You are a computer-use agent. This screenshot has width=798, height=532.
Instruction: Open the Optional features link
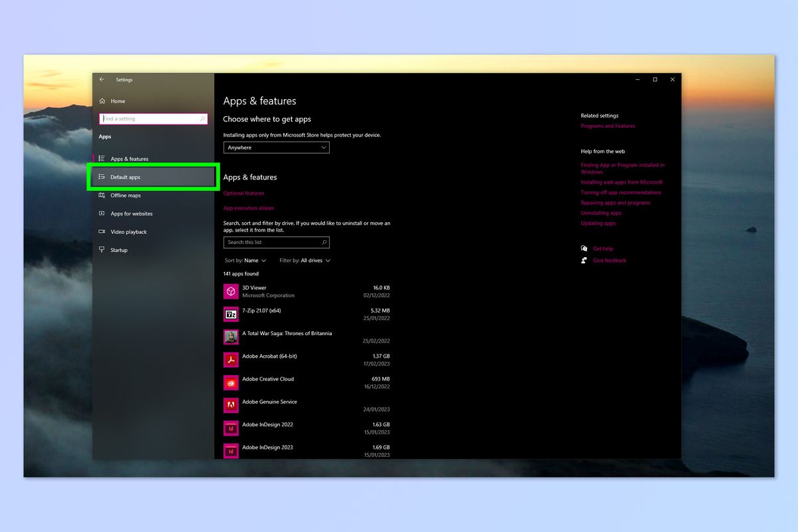[243, 193]
